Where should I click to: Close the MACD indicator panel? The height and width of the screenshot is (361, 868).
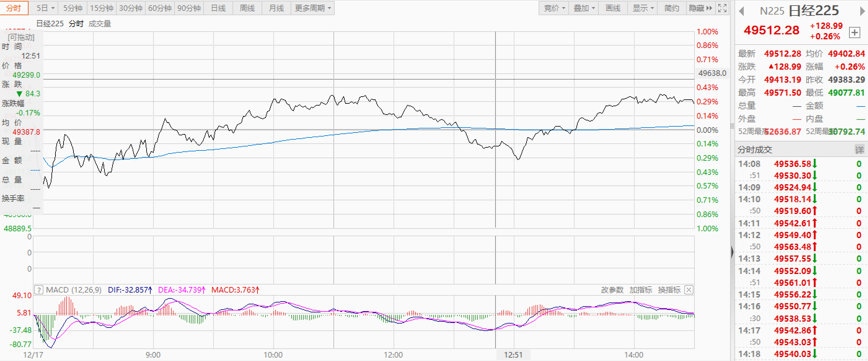689,290
